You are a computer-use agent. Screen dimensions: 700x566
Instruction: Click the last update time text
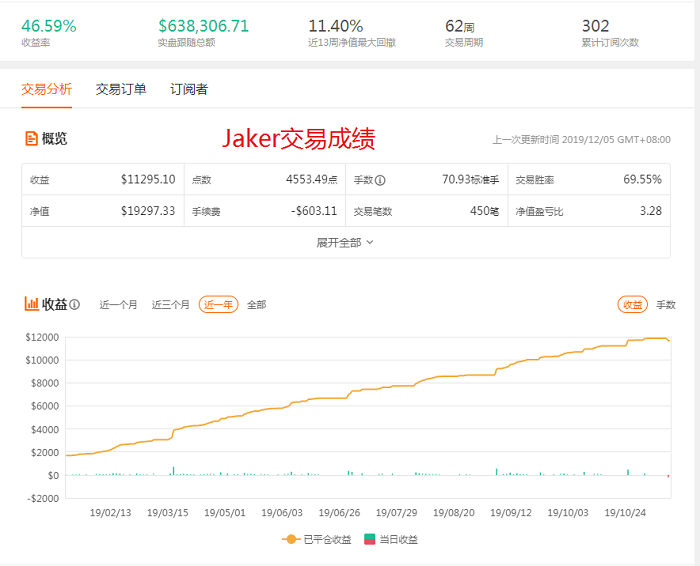tap(581, 140)
